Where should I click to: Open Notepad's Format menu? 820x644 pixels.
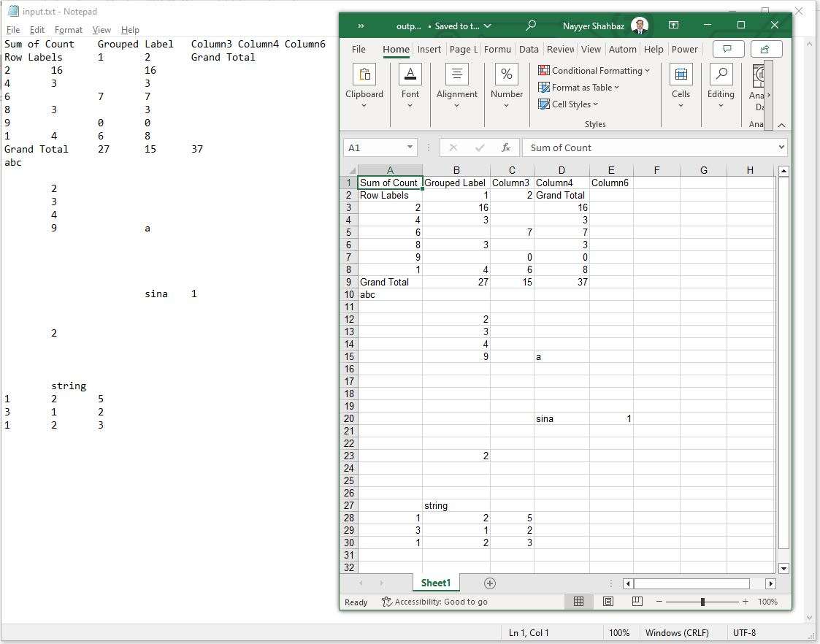click(69, 30)
